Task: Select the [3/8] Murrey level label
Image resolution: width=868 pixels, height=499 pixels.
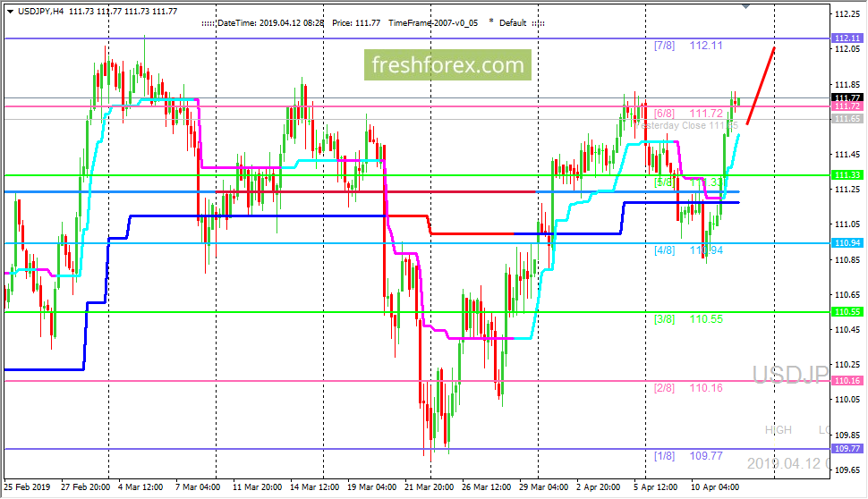Action: coord(664,319)
